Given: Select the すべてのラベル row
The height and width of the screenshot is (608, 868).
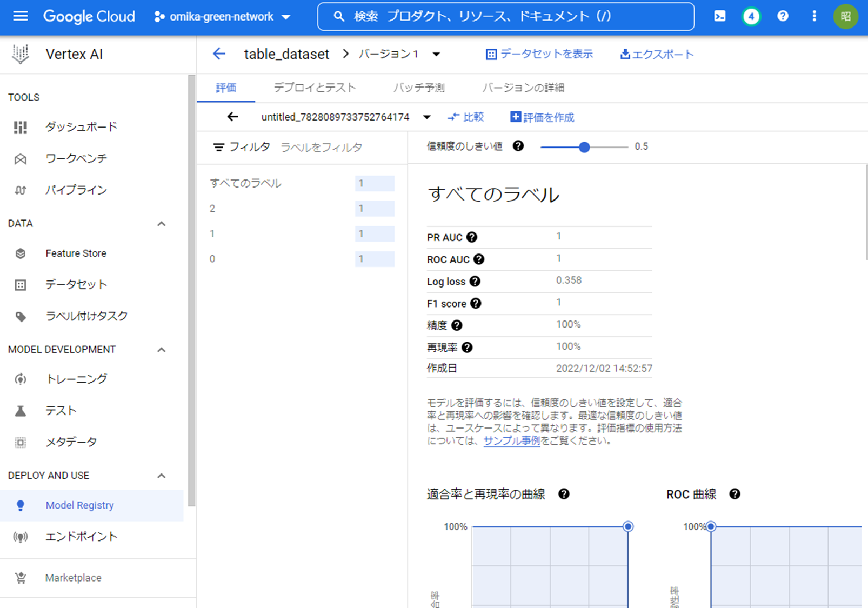Looking at the screenshot, I should (x=302, y=183).
